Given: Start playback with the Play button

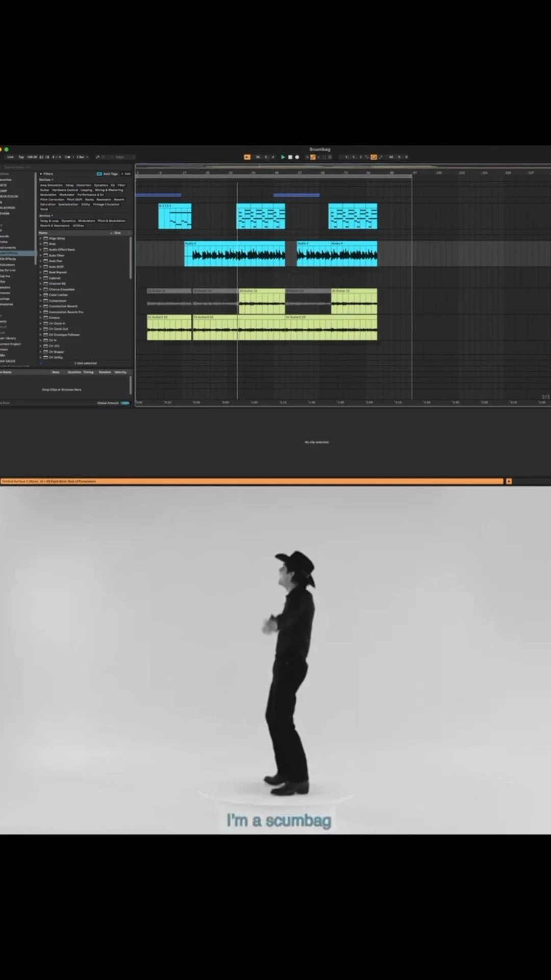Looking at the screenshot, I should 283,157.
